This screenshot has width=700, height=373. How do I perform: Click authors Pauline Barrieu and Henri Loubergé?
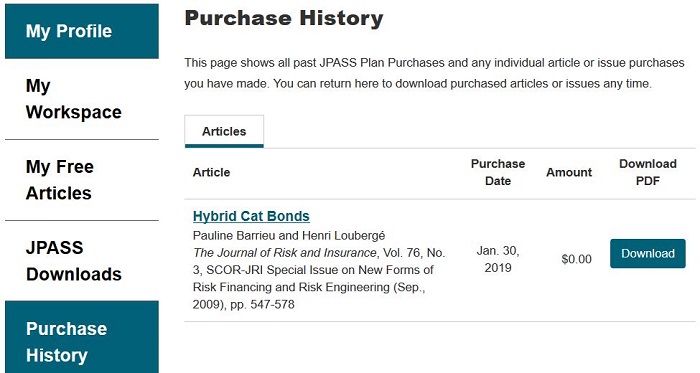tap(289, 235)
